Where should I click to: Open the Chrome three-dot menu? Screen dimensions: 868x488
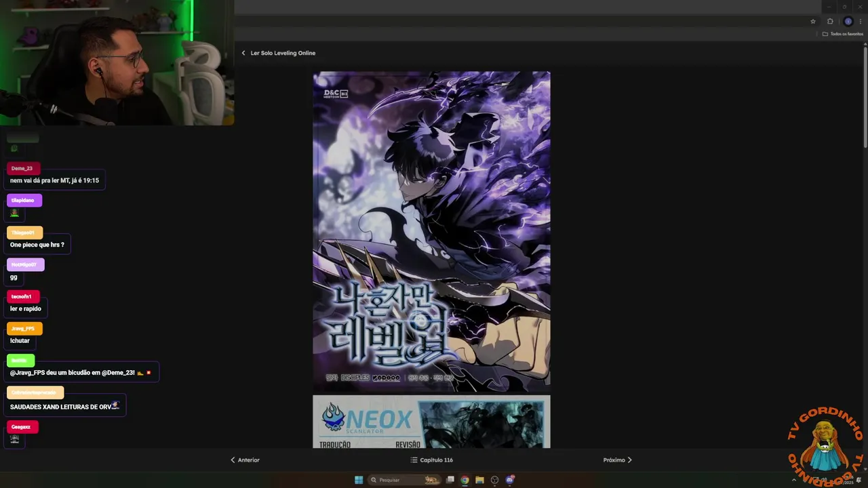click(861, 21)
